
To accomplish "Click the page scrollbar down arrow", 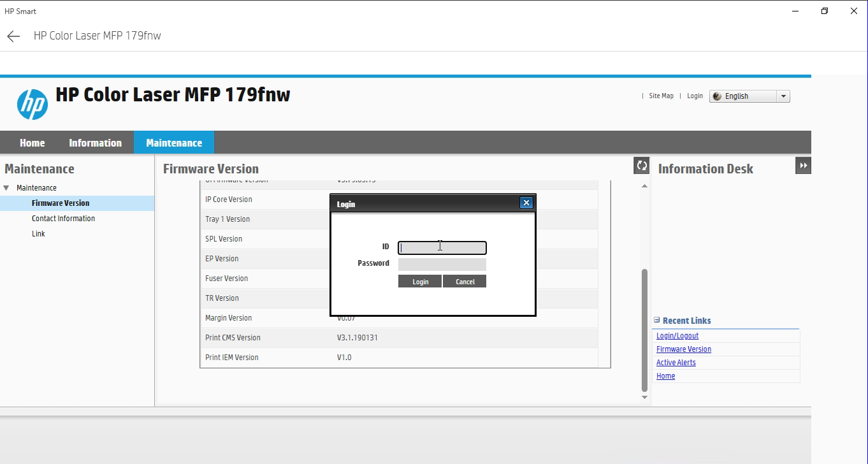I will pos(644,397).
